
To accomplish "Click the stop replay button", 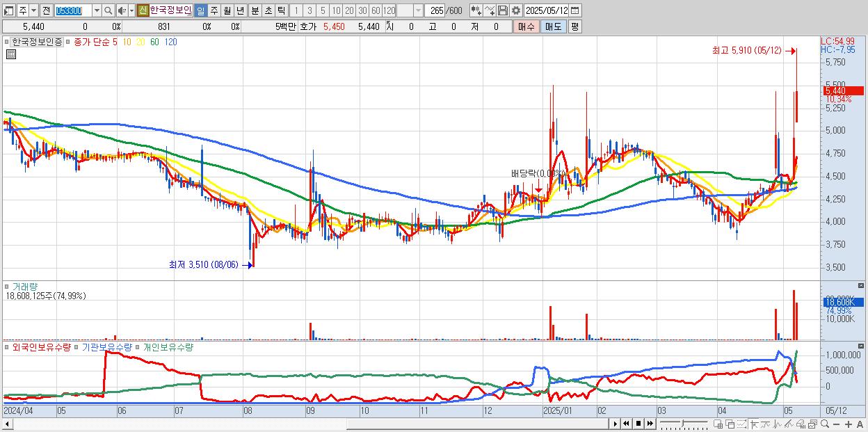I will [x=638, y=424].
